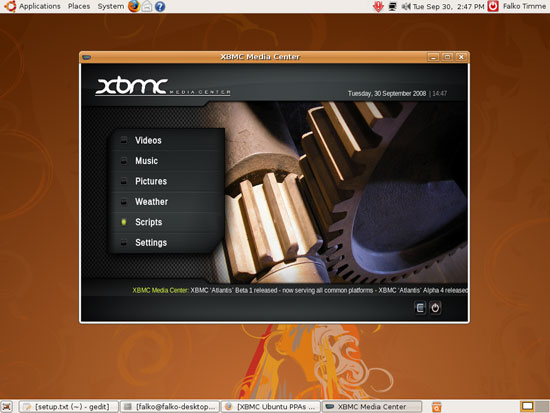Open the Places menu
The image size is (550, 413).
79,6
